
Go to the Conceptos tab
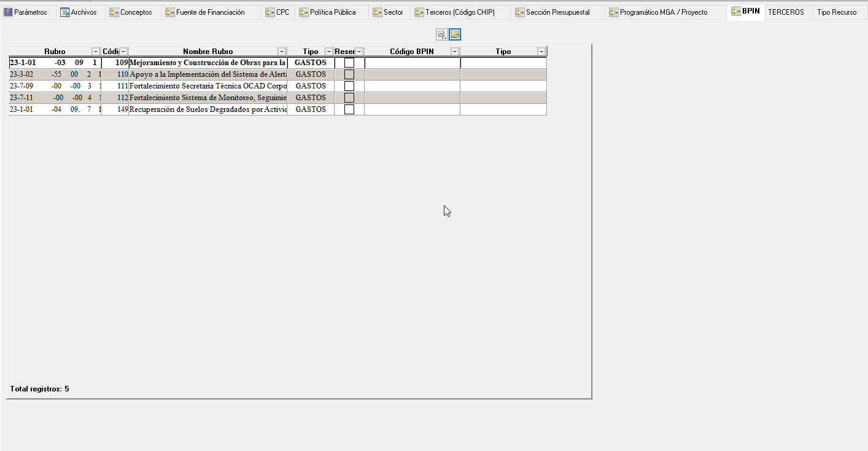tap(131, 12)
